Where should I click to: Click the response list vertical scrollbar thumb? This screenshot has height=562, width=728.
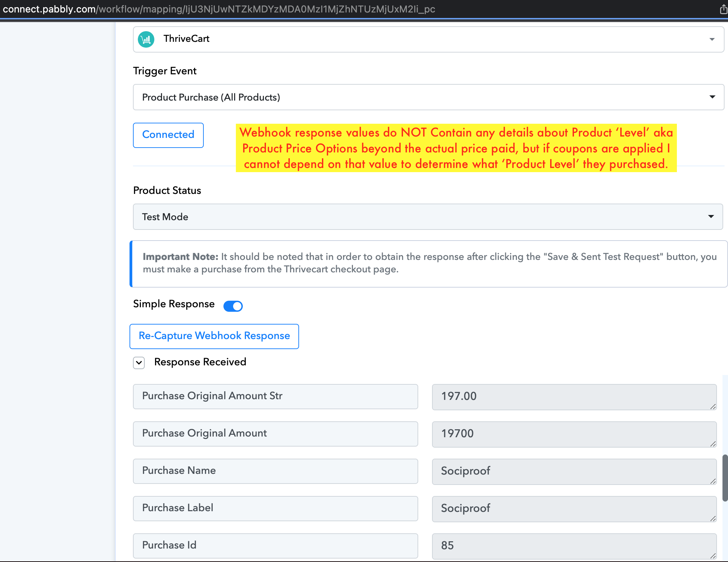coord(725,478)
